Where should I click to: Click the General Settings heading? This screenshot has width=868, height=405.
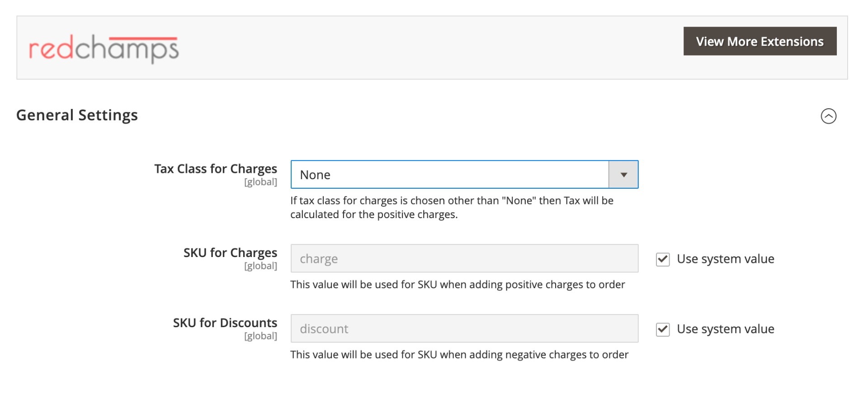pyautogui.click(x=77, y=115)
